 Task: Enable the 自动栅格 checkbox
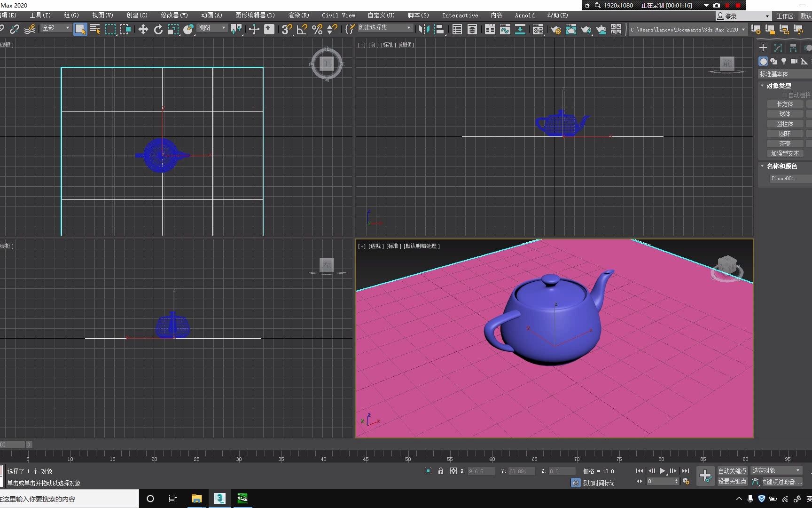click(784, 95)
